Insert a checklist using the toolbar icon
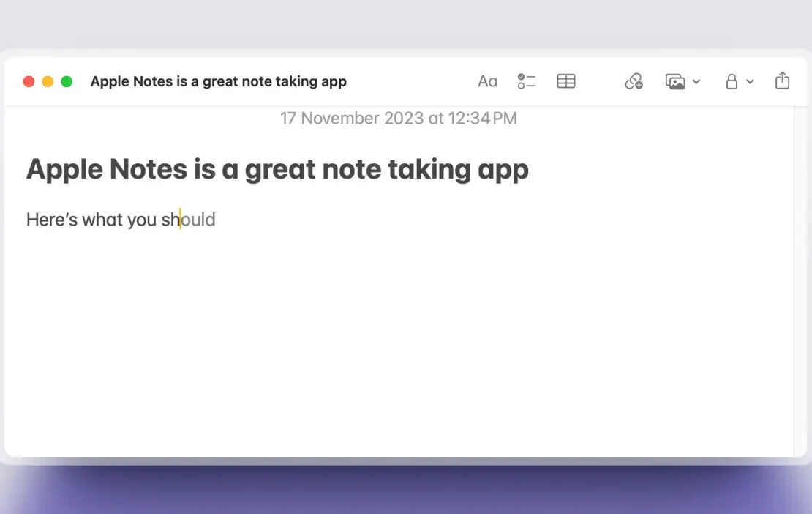 pyautogui.click(x=526, y=81)
